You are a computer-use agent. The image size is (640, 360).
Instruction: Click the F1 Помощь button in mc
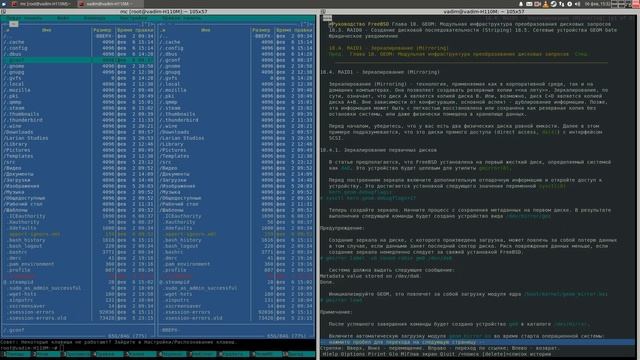click(x=16, y=354)
